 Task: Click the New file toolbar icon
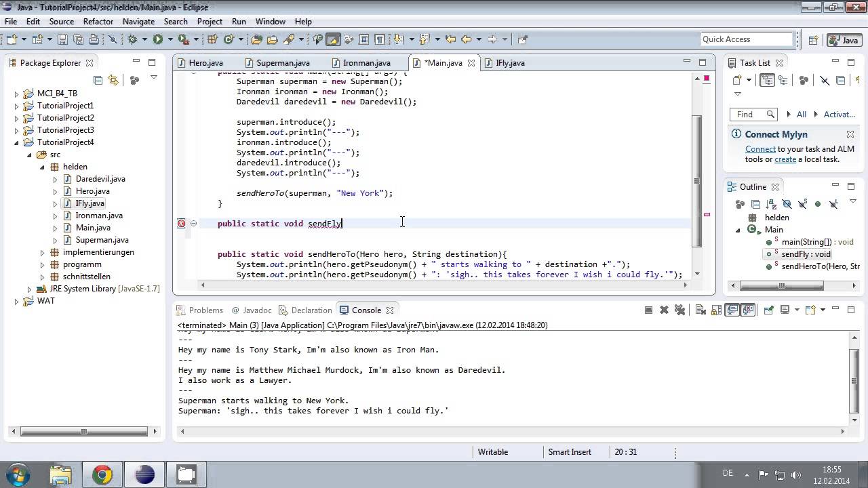tap(12, 39)
